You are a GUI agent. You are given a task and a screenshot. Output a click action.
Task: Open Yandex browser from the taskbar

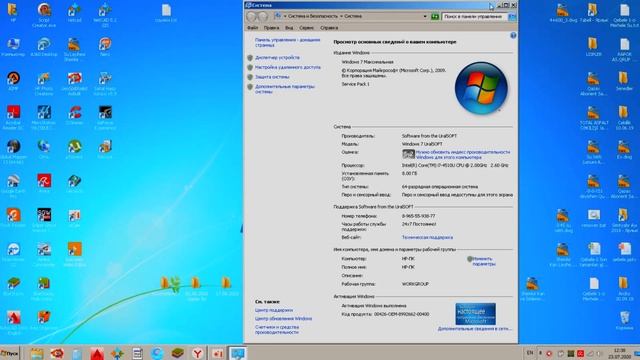coord(198,353)
